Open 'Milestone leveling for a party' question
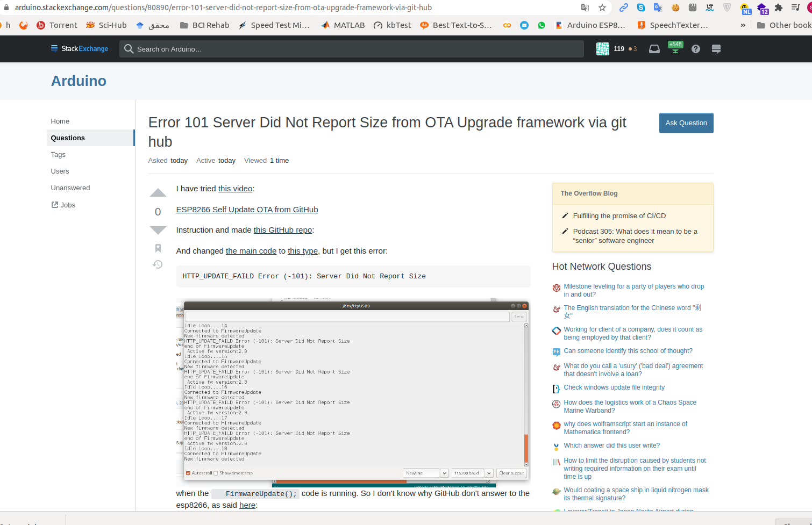The height and width of the screenshot is (525, 812). tap(633, 290)
